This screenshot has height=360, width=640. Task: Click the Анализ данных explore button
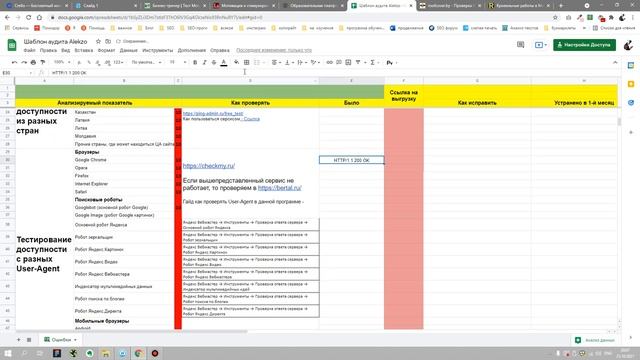tap(595, 340)
